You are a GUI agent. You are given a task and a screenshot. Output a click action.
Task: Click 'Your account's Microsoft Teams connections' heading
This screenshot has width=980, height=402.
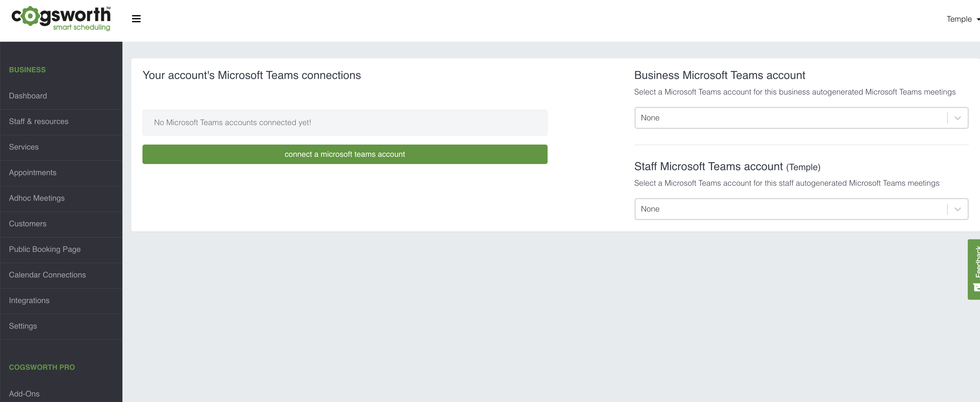coord(252,75)
